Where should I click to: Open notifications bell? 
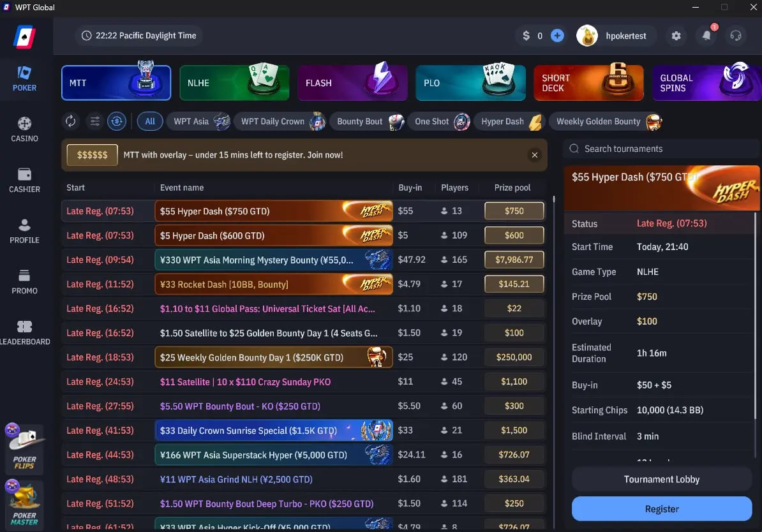pos(706,35)
